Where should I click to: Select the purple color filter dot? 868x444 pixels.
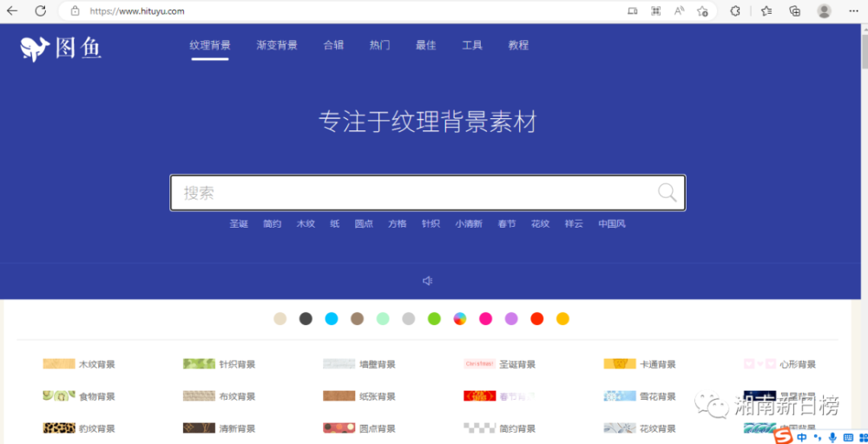(x=511, y=319)
